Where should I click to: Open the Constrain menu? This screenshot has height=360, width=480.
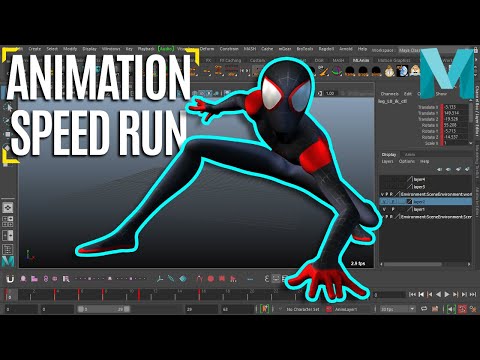coord(229,49)
